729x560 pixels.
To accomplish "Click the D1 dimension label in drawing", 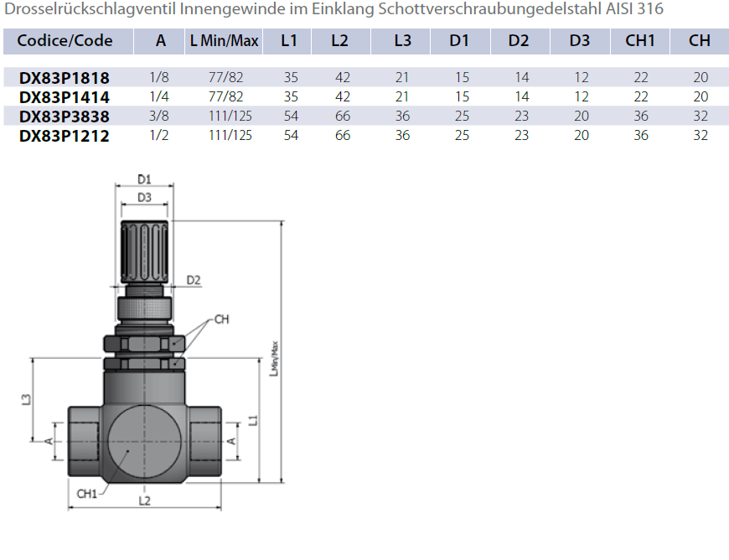I will (144, 179).
